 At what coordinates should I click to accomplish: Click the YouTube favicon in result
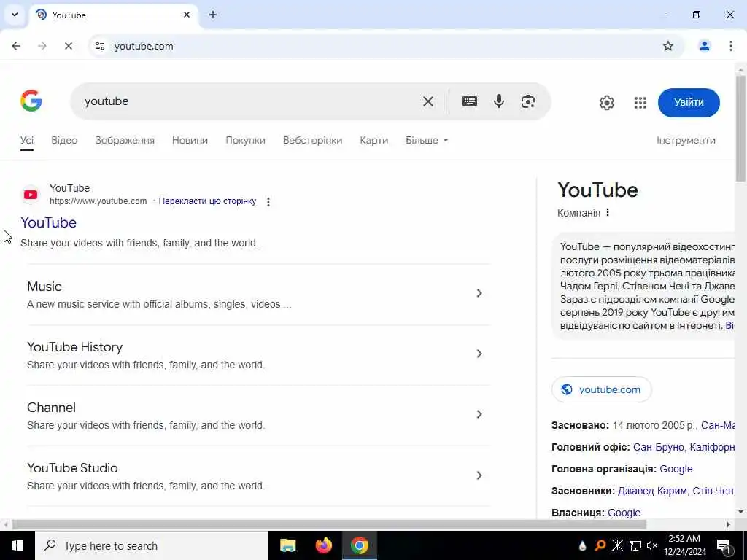tap(31, 194)
